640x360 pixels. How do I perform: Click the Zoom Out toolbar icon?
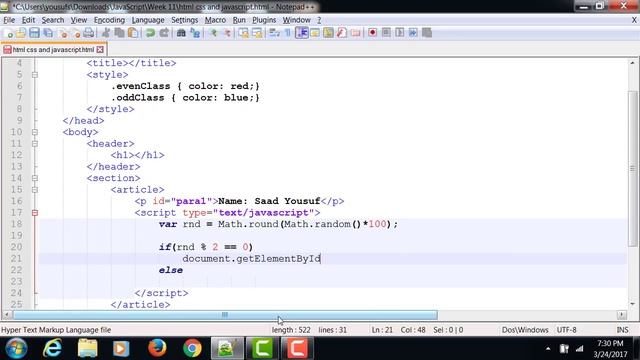point(227,33)
